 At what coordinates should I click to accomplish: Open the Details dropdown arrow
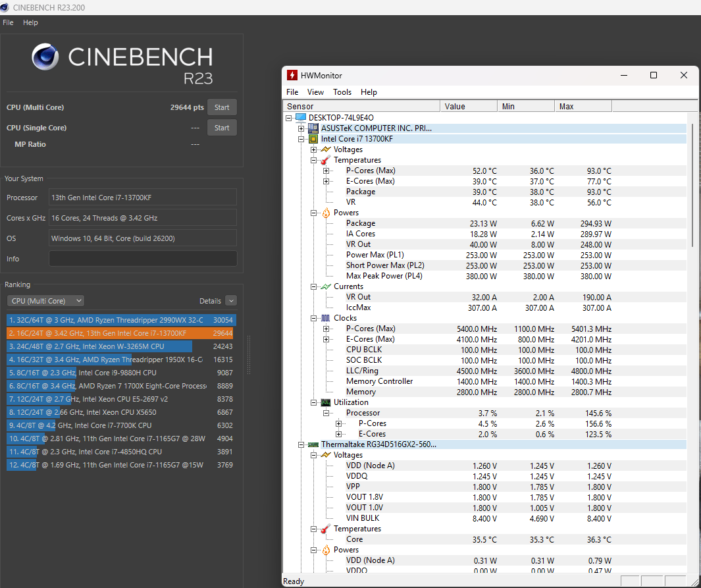point(231,301)
